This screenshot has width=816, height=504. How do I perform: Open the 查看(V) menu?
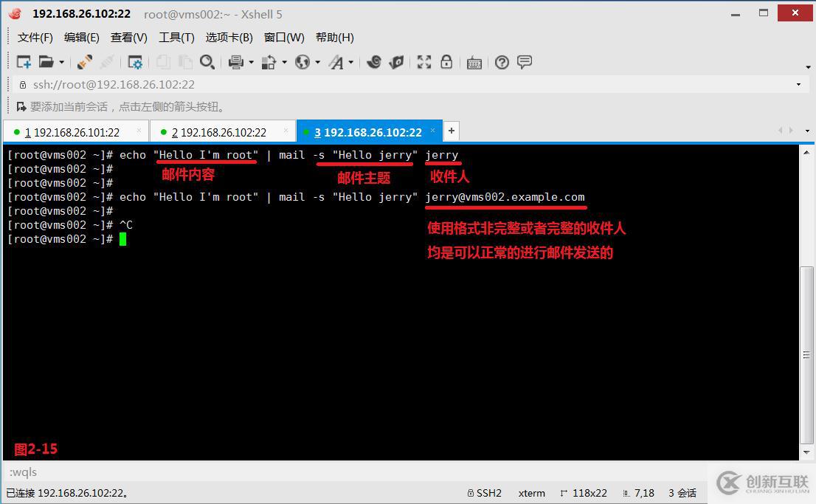point(128,38)
